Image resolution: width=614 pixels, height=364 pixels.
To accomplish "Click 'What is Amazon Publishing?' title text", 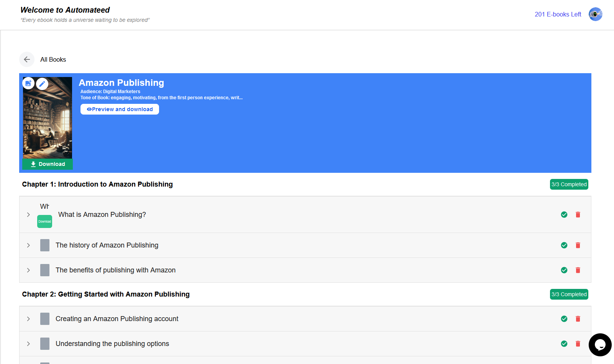I will coord(102,215).
